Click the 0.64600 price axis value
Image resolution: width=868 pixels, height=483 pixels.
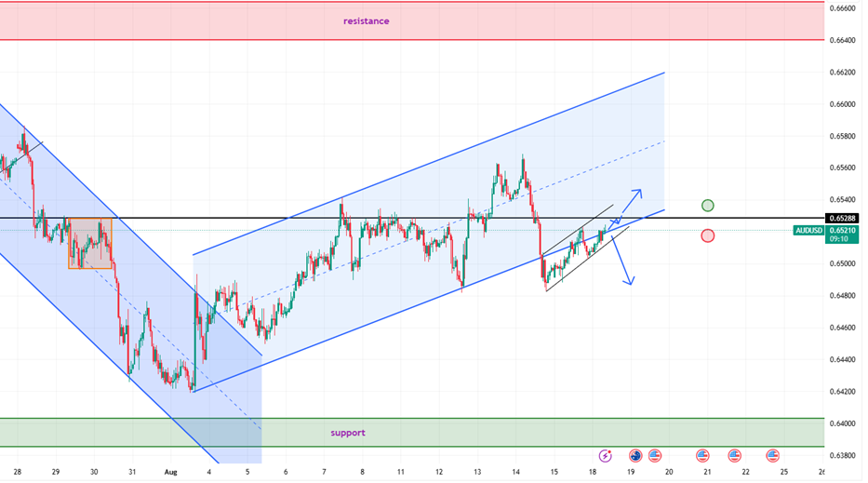842,328
